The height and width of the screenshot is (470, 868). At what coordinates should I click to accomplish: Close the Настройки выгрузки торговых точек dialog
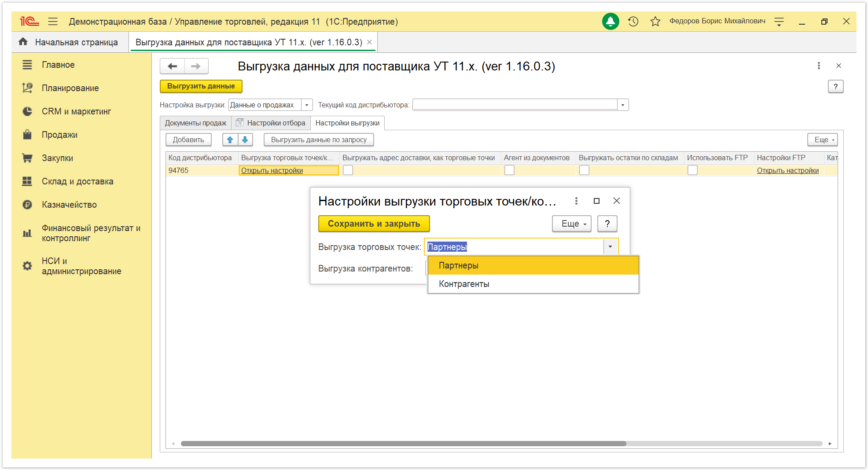617,201
